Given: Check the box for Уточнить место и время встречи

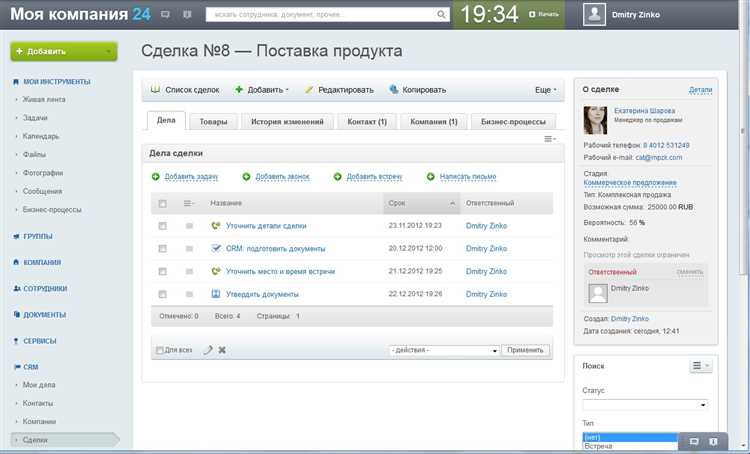Looking at the screenshot, I should pos(163,271).
